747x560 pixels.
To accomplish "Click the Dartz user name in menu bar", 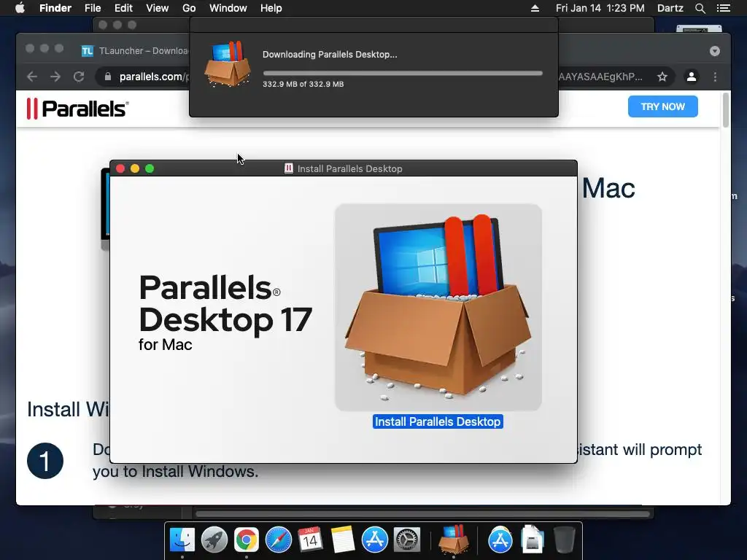I will pyautogui.click(x=670, y=8).
